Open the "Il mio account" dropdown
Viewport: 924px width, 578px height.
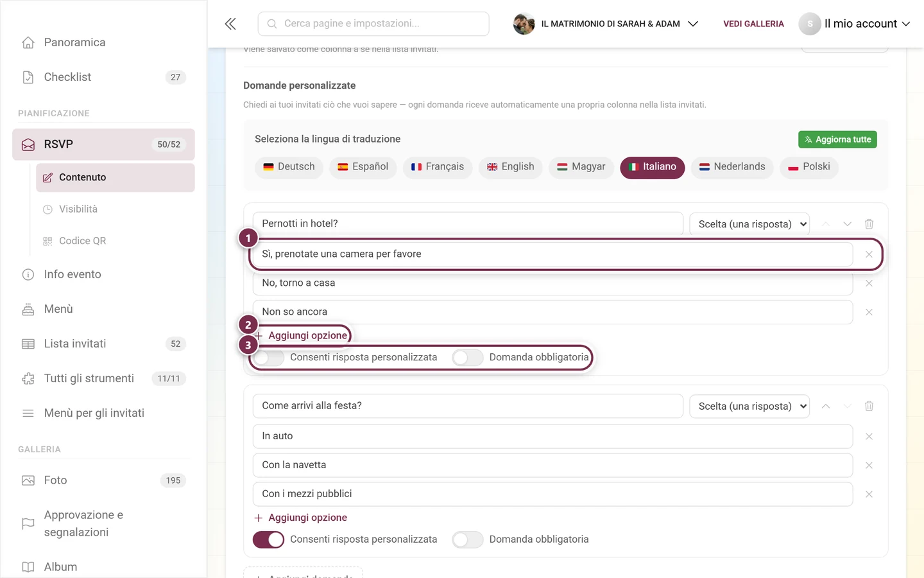[x=855, y=24]
